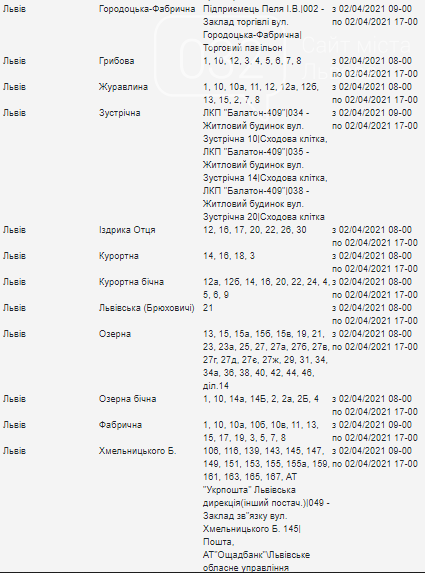The width and height of the screenshot is (425, 573).
Task: Click the Зустрічна street name
Action: coord(119,113)
